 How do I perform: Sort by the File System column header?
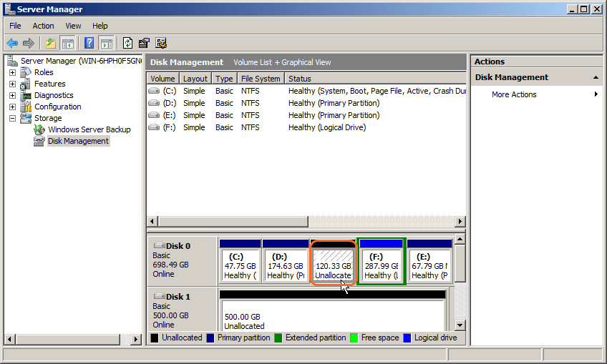pos(261,79)
